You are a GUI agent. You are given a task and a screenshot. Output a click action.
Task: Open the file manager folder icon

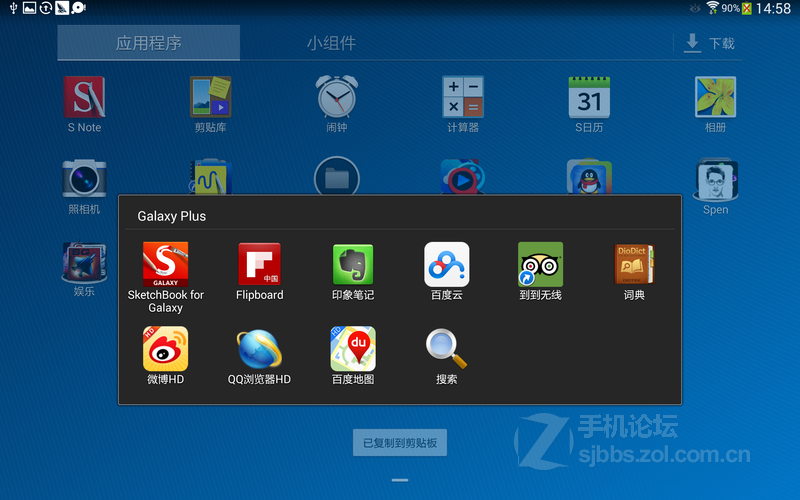point(337,176)
